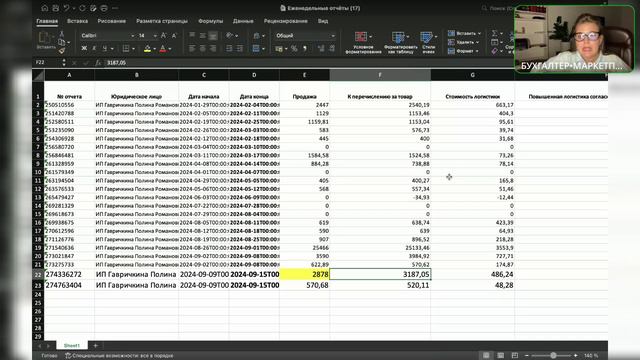This screenshot has height=360, width=640.
Task: Print using the printer icon in title bar
Action: (104, 8)
